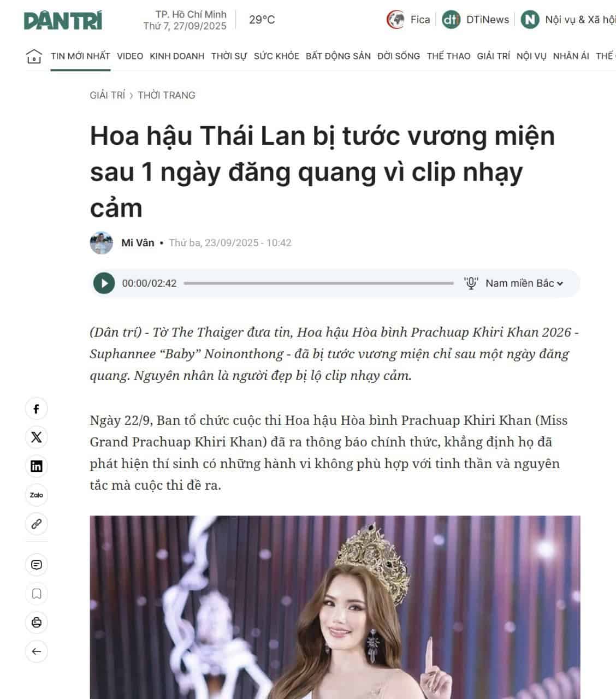The image size is (616, 699).
Task: Click THỜI TRANG breadcrumb link
Action: click(x=167, y=95)
